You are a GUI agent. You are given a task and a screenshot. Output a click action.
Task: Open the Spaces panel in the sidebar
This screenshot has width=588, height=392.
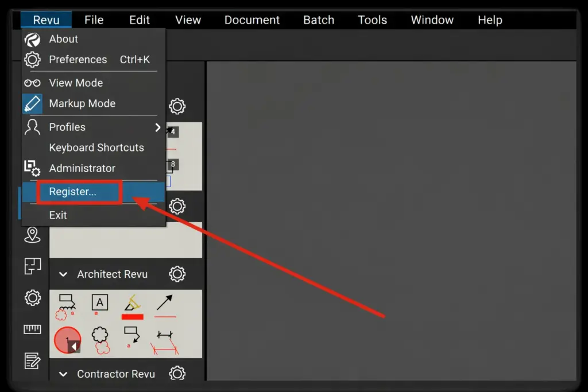[32, 266]
